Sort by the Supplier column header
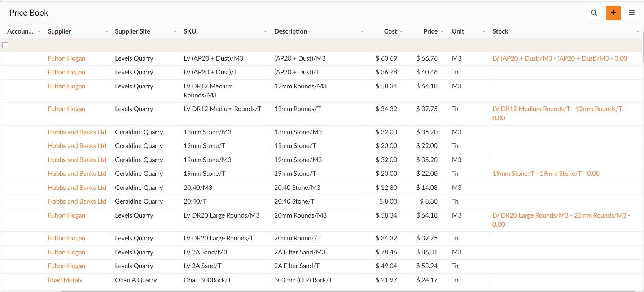Screen dimensions: 644x292 (x=59, y=31)
